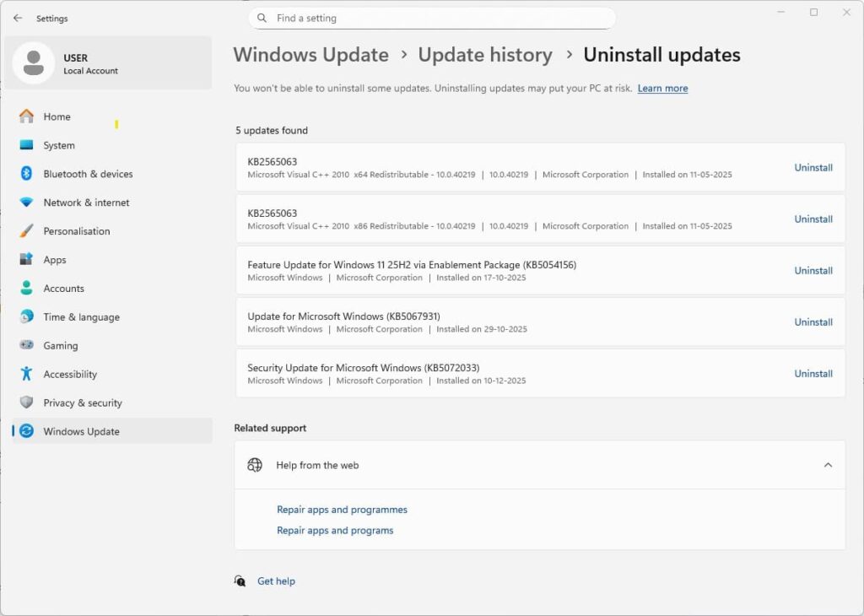Image resolution: width=864 pixels, height=616 pixels.
Task: Go to Privacy & security
Action: click(x=112, y=403)
